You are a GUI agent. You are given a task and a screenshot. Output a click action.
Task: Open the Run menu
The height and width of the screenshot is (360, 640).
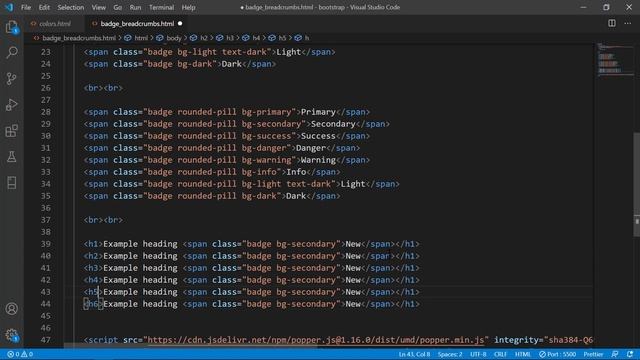pos(135,7)
